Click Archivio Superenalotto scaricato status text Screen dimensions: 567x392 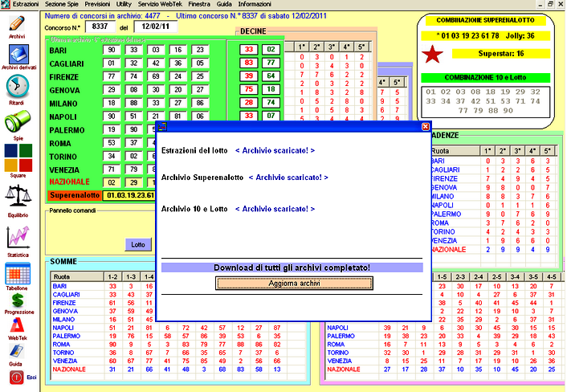coord(288,178)
